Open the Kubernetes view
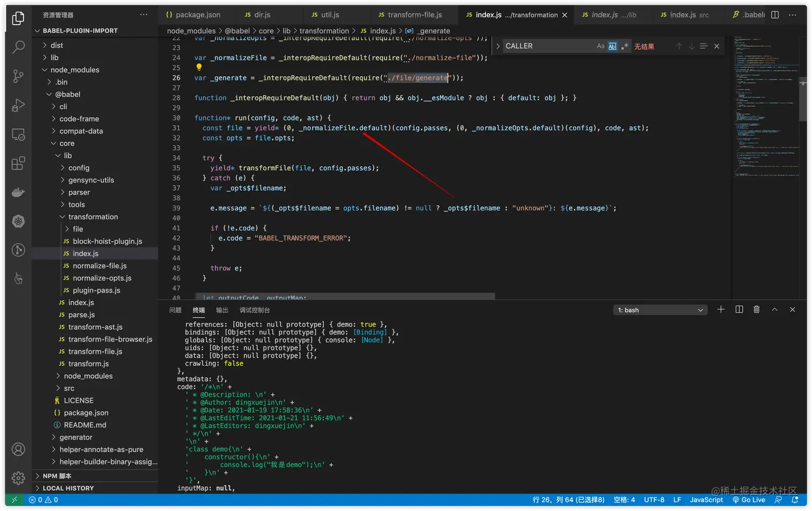 pos(18,221)
